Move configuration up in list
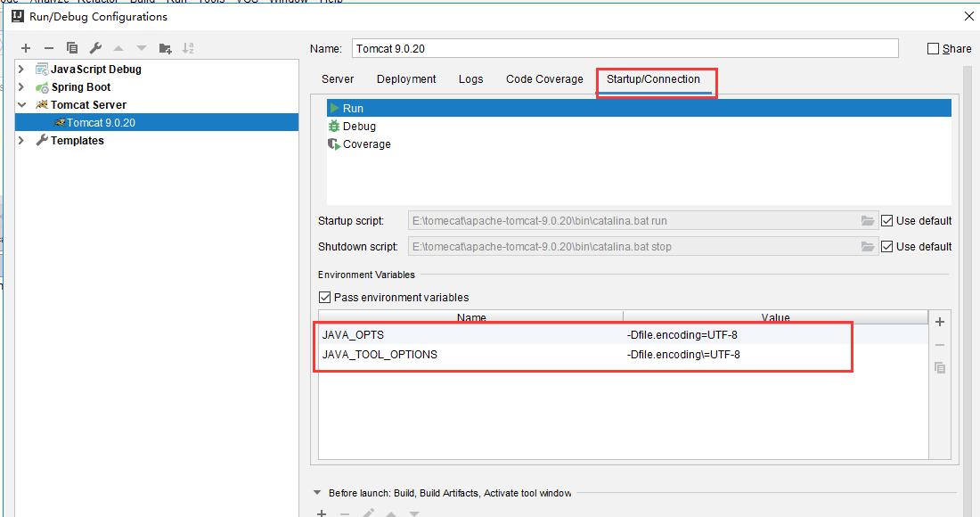Image resolution: width=980 pixels, height=517 pixels. 118,48
